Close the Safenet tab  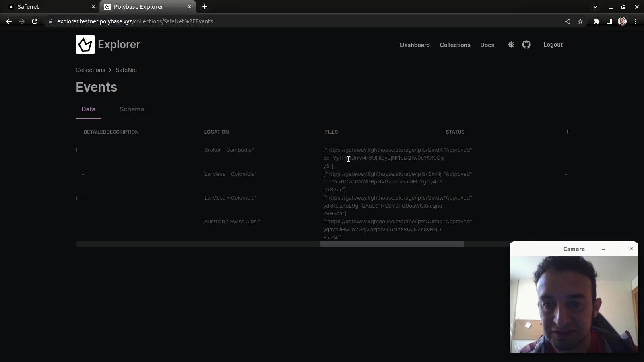coord(93,7)
